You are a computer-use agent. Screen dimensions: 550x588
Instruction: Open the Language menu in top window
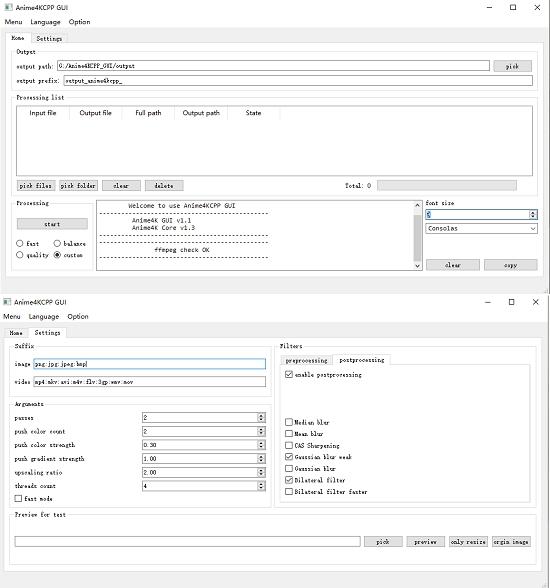pyautogui.click(x=45, y=22)
